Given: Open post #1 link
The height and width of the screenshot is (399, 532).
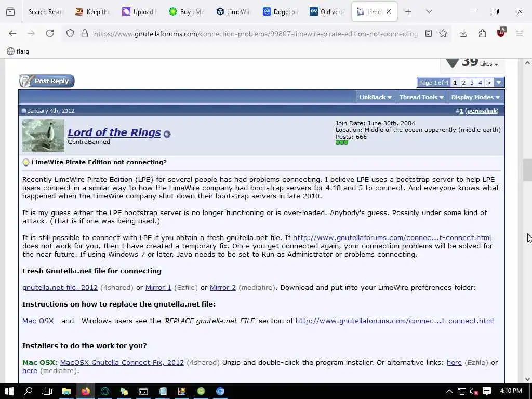Looking at the screenshot, I should (x=461, y=111).
